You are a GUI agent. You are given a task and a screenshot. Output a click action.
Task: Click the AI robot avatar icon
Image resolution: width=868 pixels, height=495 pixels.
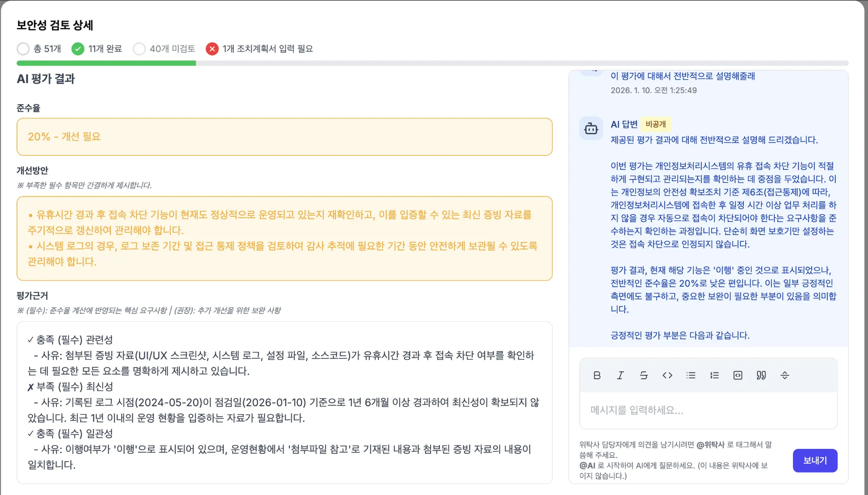click(x=591, y=128)
